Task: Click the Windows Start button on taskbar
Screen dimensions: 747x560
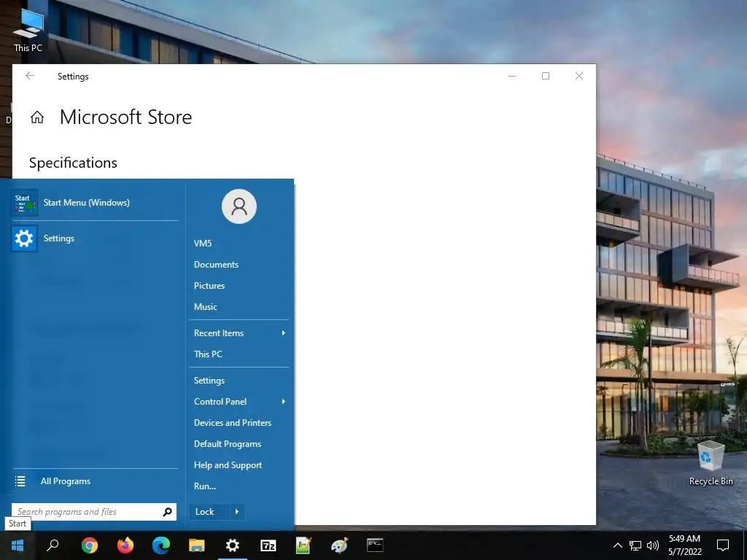Action: (18, 545)
